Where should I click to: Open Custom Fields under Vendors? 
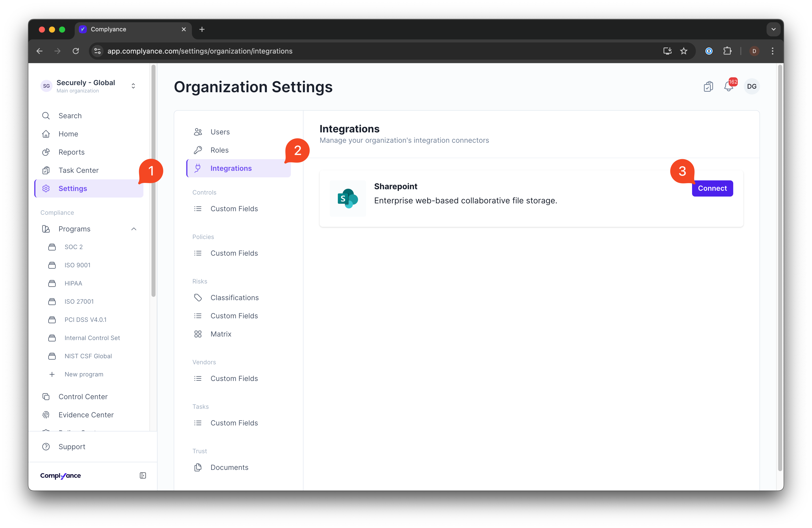[x=239, y=378]
